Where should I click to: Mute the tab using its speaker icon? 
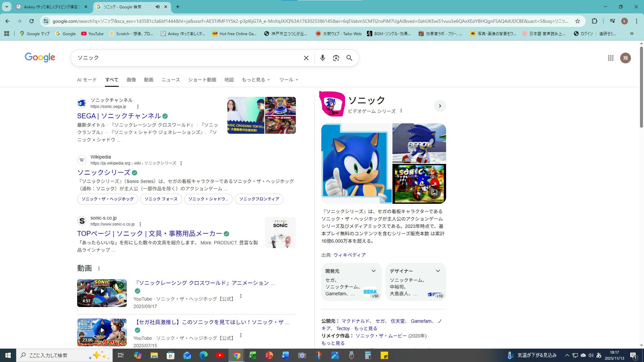(x=158, y=7)
